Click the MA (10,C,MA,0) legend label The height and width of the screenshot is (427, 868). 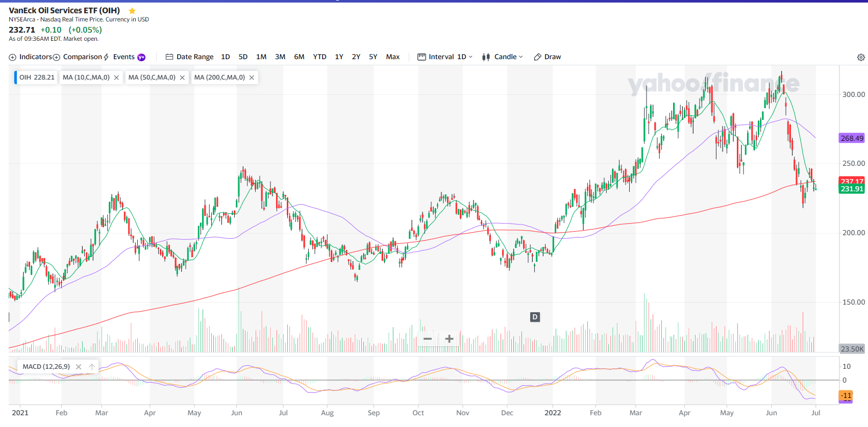click(86, 78)
